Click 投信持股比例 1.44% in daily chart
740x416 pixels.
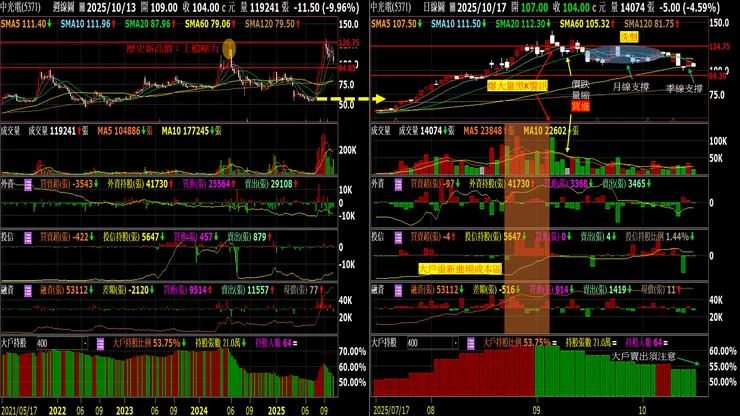[660, 237]
